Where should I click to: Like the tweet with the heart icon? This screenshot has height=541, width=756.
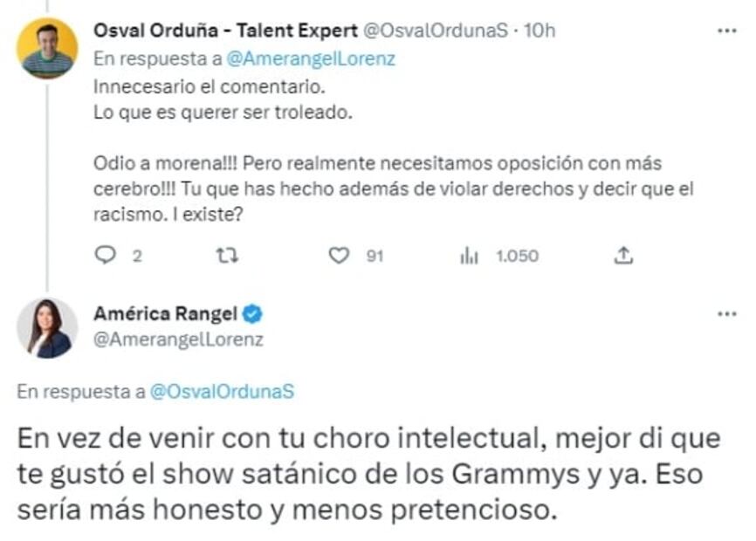pos(339,256)
